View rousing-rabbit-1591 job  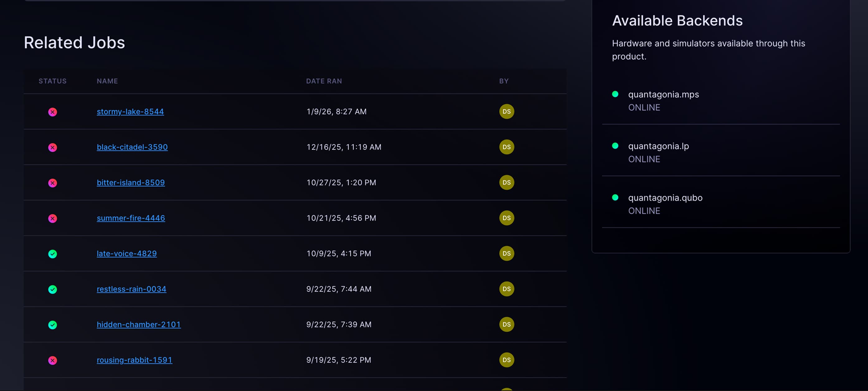coord(134,360)
